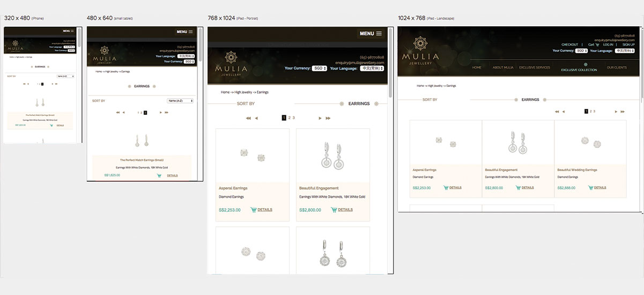Go to first page arrow in iPad Portrait pagination
Image resolution: width=644 pixels, height=295 pixels.
click(248, 118)
